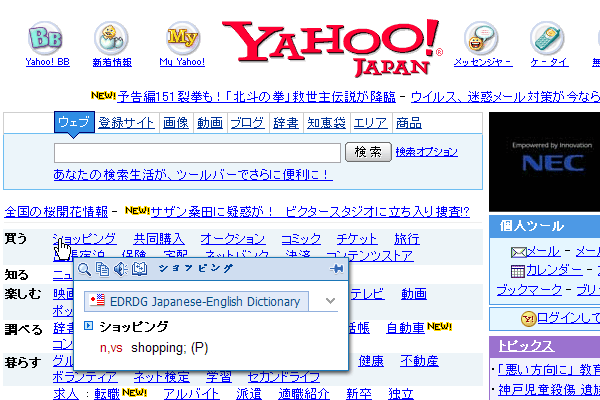Switch to the 登録サイト tab

(126, 123)
